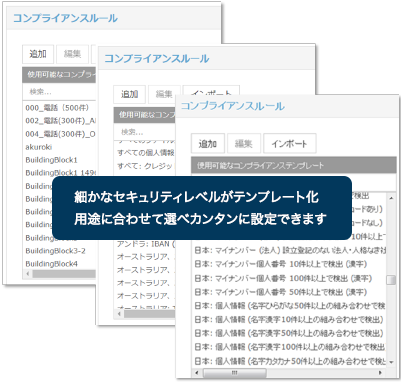This screenshot has height=384, width=403.
Task: Click 編集 button in the front window
Action: coord(244,144)
